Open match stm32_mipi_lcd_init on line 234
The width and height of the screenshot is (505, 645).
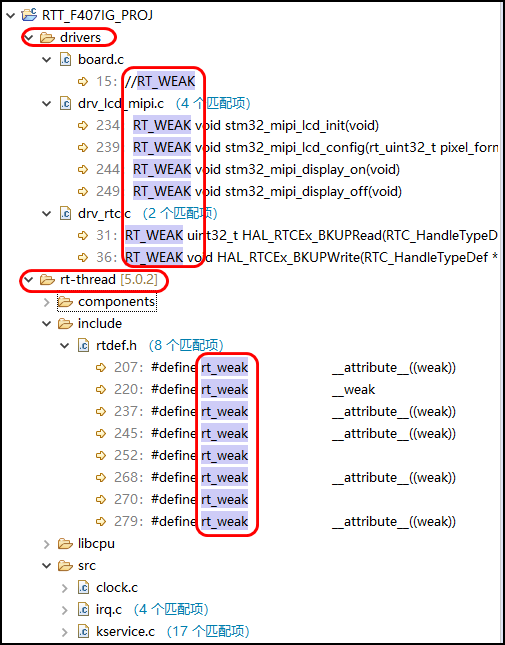256,125
